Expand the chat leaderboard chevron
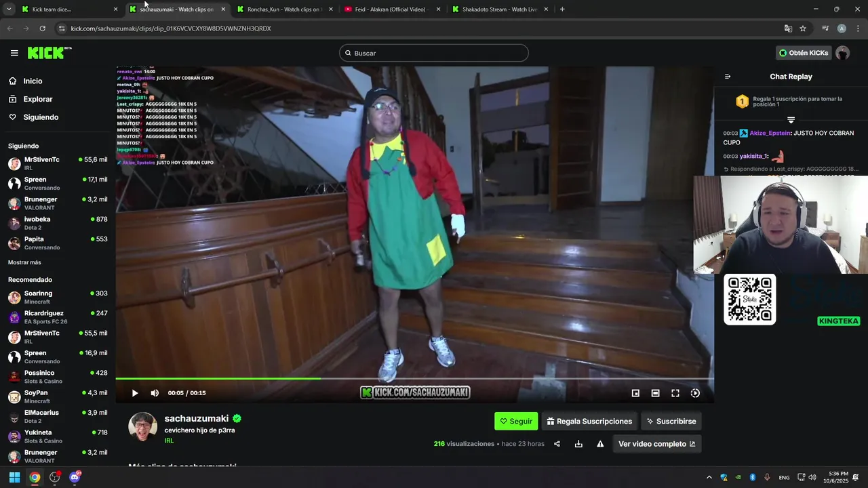The width and height of the screenshot is (868, 488). (791, 120)
